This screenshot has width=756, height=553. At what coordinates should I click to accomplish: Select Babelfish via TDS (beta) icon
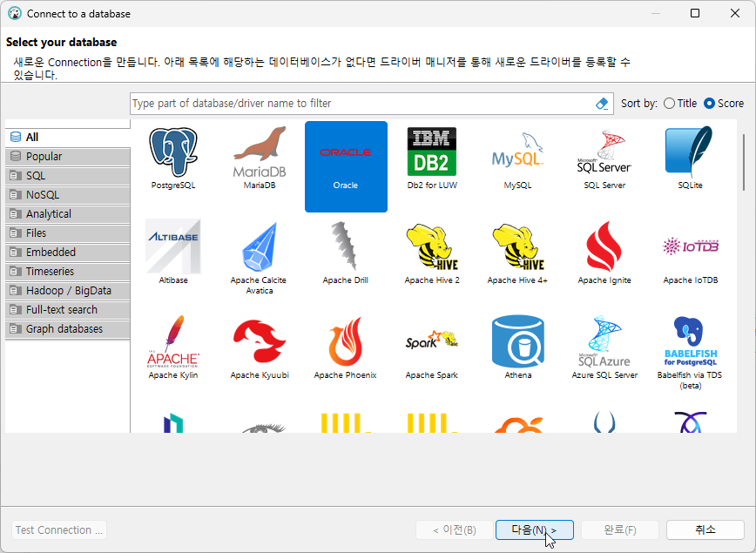click(690, 341)
